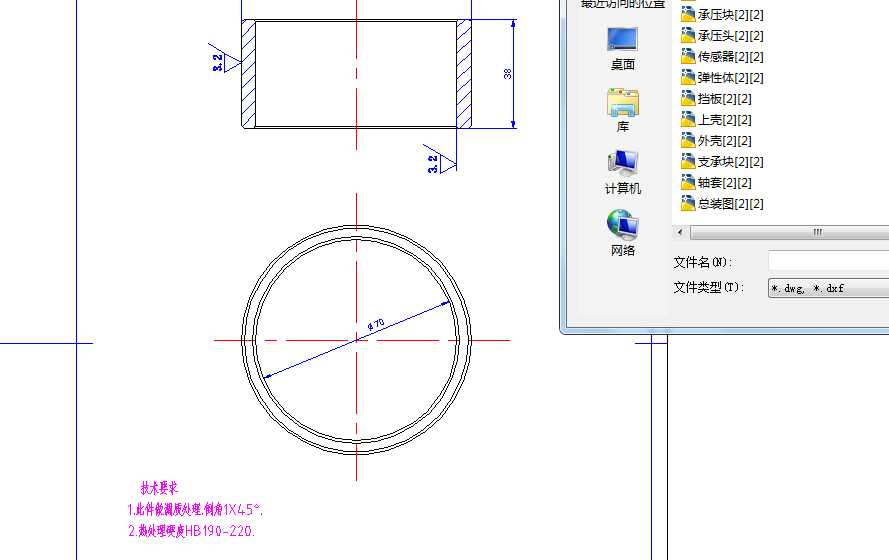889x560 pixels.
Task: Select folder 传感器[2][2]
Action: click(x=722, y=57)
